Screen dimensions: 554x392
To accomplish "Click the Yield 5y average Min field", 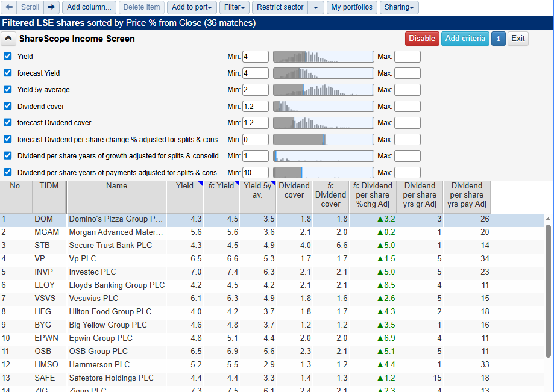I will tap(256, 90).
